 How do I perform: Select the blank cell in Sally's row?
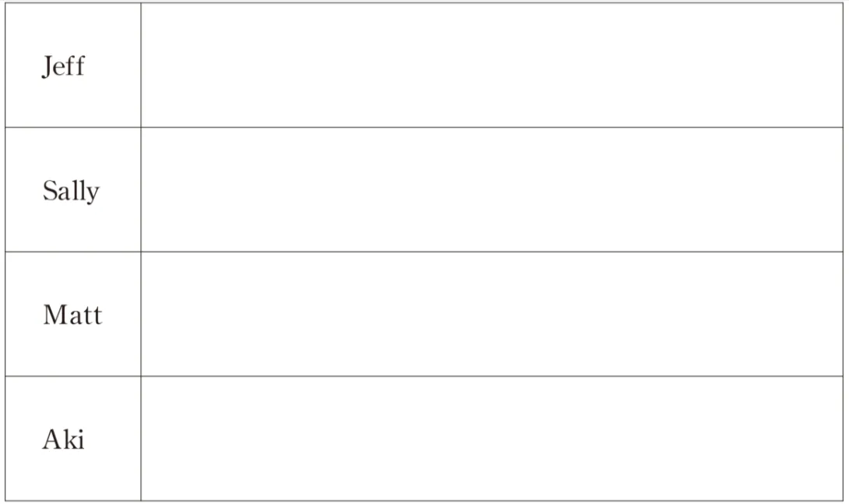click(x=491, y=190)
